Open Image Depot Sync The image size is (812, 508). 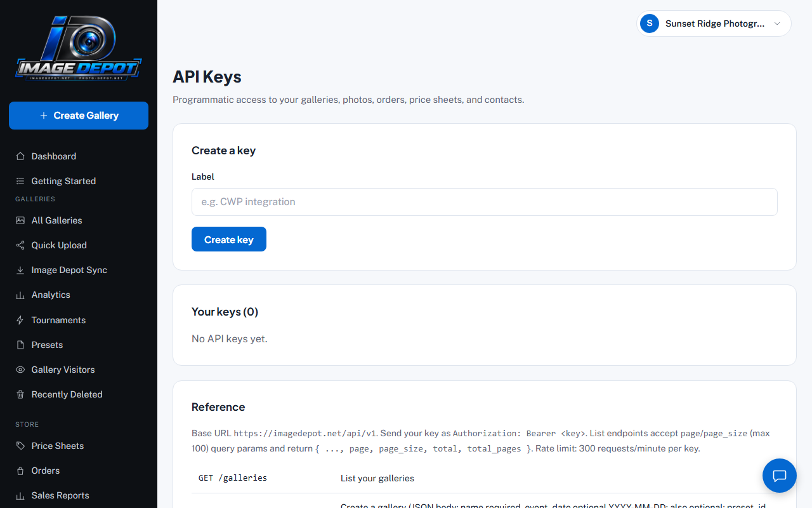79,270
